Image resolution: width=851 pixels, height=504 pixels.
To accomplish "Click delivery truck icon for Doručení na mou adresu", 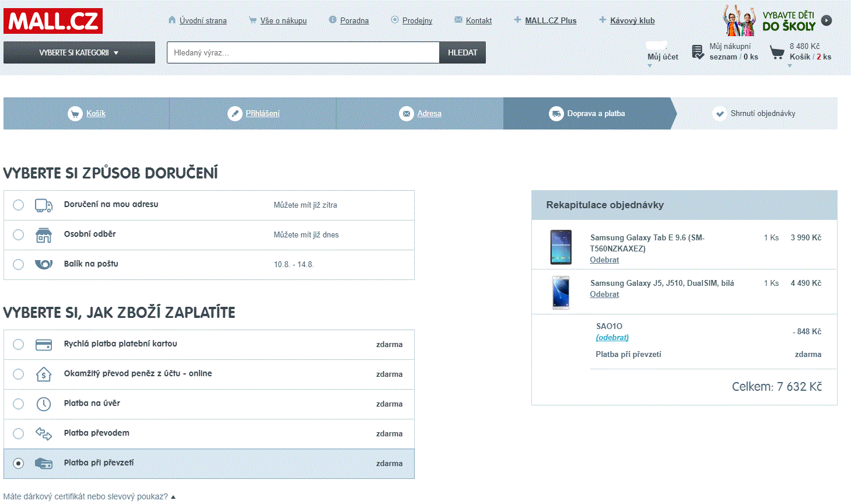I will [44, 205].
